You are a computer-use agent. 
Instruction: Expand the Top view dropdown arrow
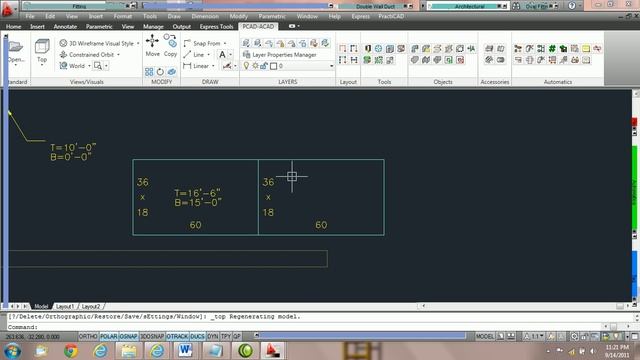tap(42, 65)
